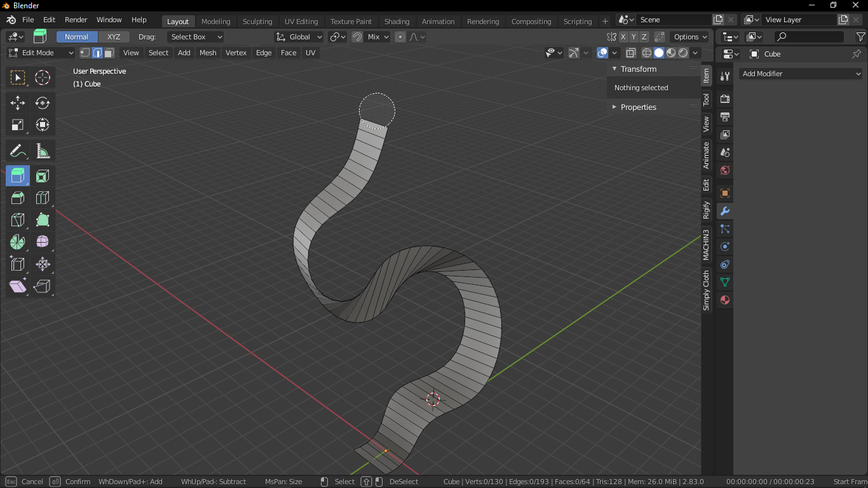
Task: Open the File menu
Action: pyautogui.click(x=28, y=20)
